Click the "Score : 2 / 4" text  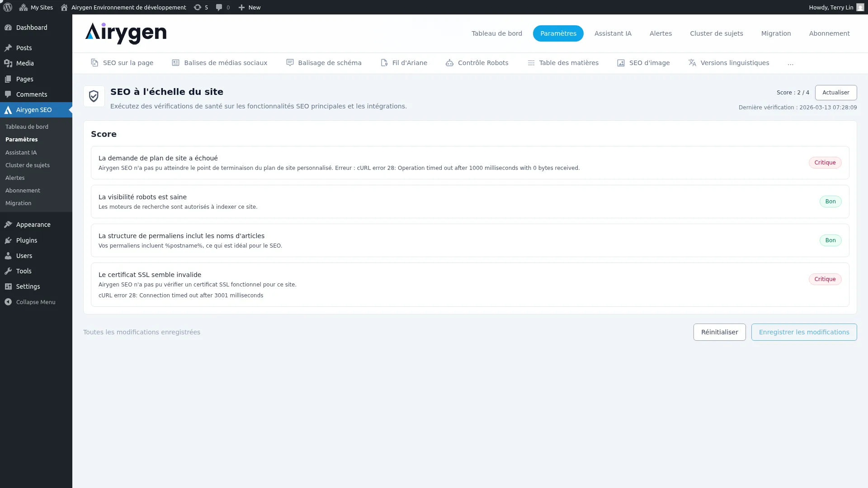[793, 93]
